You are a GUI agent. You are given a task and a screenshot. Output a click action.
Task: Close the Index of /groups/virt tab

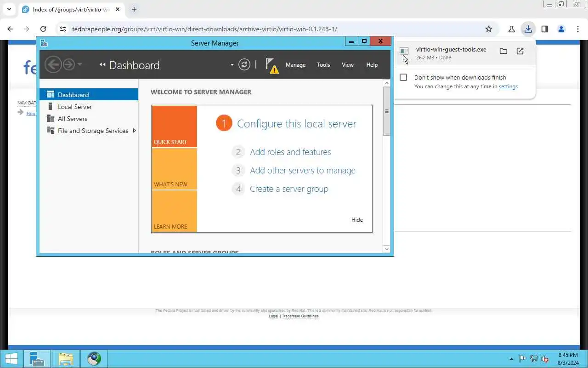coord(118,9)
